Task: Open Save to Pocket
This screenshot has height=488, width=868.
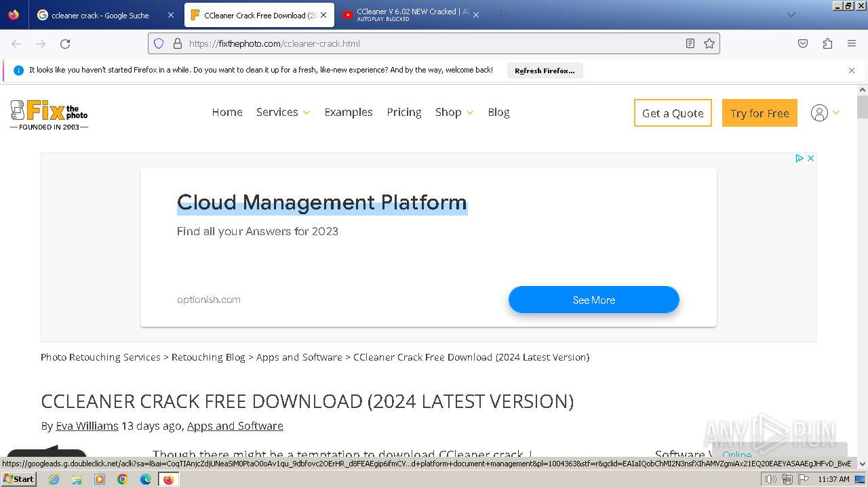Action: [803, 43]
